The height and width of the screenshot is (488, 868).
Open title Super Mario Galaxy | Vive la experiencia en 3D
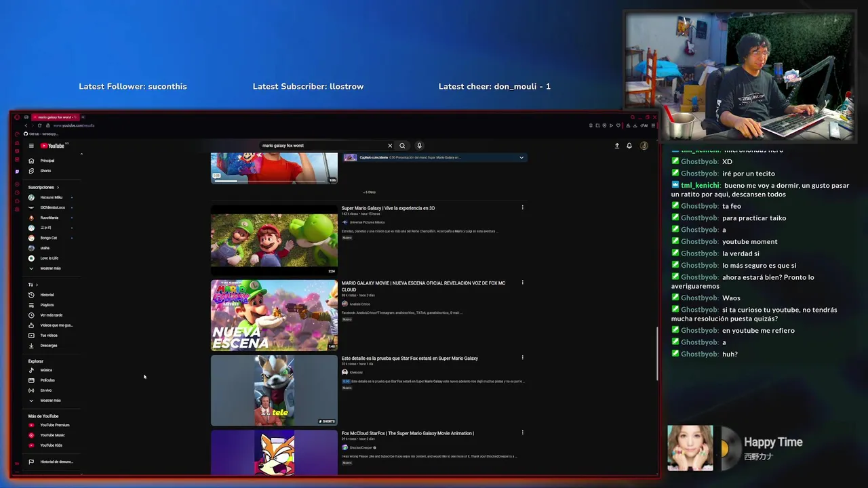[388, 208]
